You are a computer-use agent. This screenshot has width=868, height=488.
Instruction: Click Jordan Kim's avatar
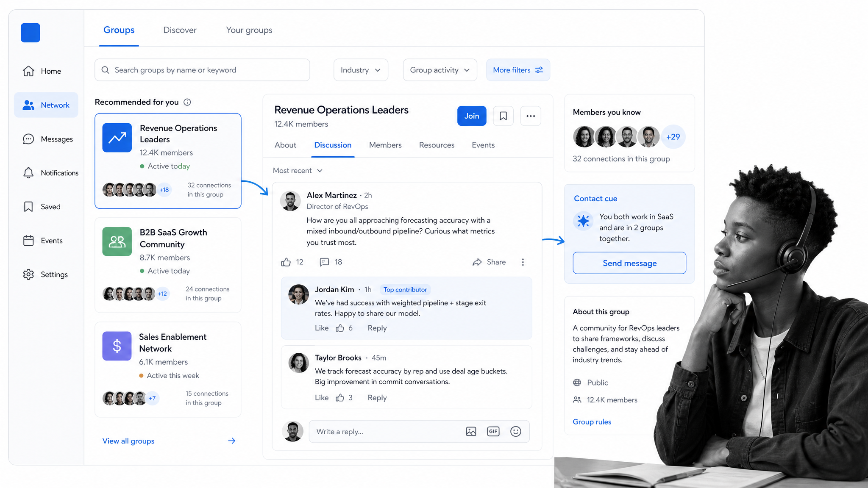click(x=299, y=295)
